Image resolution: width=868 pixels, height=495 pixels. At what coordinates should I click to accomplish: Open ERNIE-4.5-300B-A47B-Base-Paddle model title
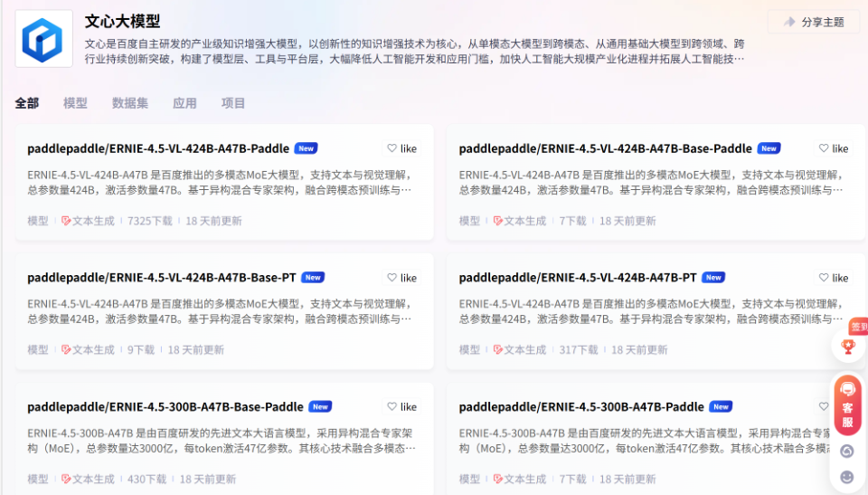click(165, 407)
